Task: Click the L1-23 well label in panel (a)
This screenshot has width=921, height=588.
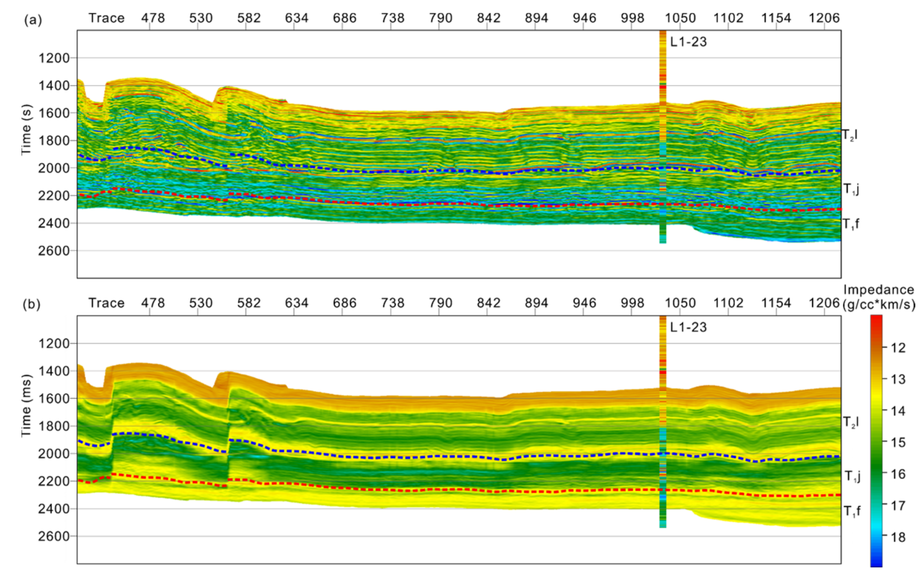Action: point(688,42)
